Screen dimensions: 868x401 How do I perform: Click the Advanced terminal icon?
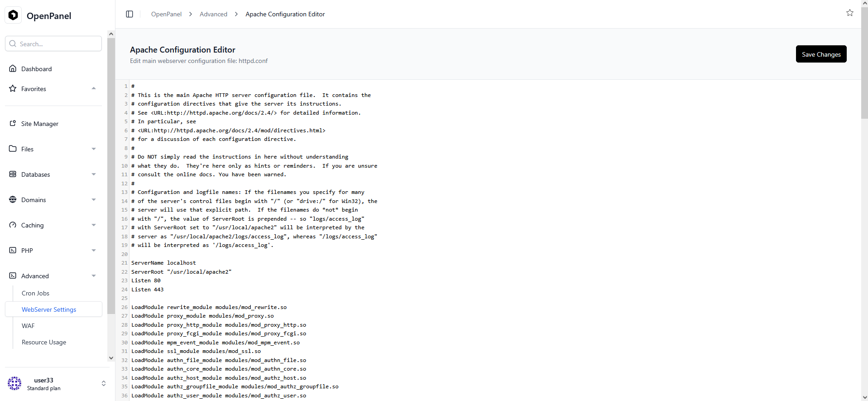[x=13, y=275]
